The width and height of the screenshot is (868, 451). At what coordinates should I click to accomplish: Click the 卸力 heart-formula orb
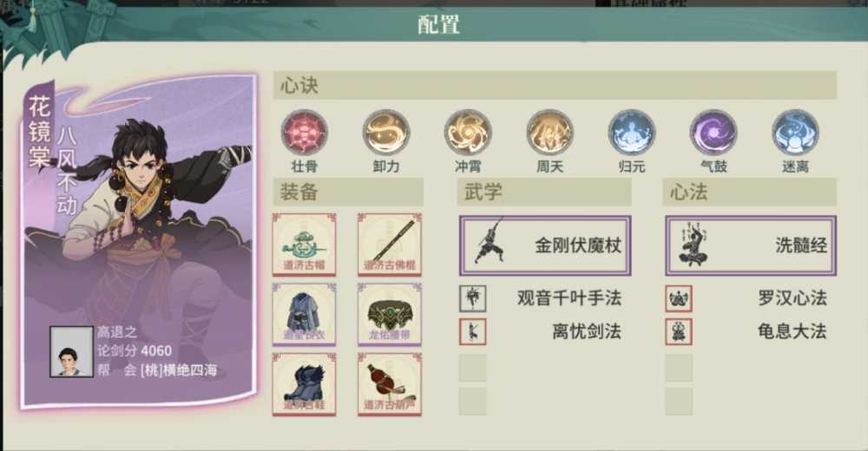click(386, 133)
